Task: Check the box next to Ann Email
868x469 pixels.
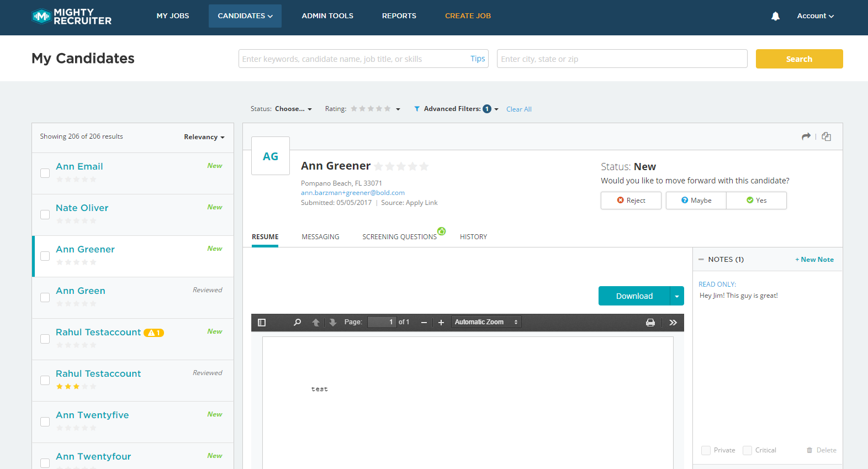Action: (x=45, y=173)
